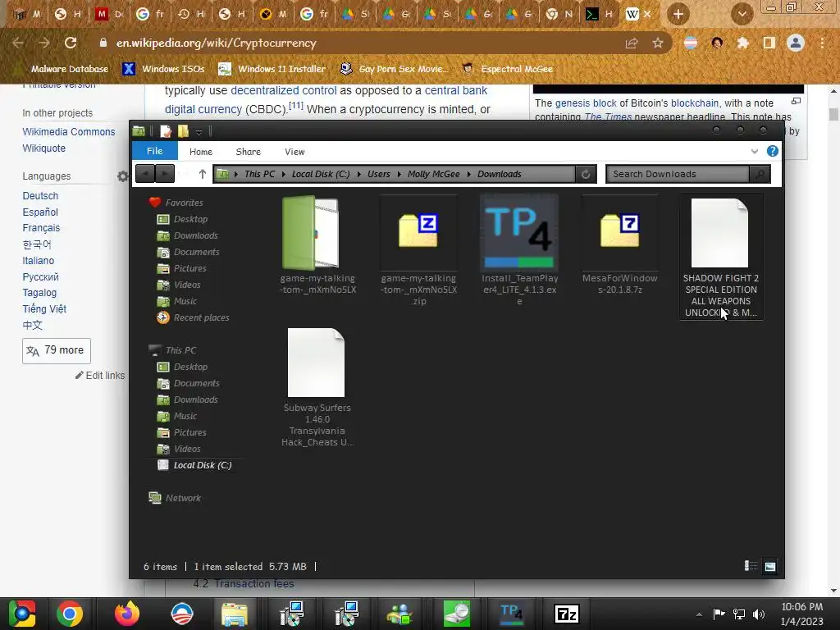The height and width of the screenshot is (630, 840).
Task: Switch to large icons view in status bar
Action: pos(769,566)
